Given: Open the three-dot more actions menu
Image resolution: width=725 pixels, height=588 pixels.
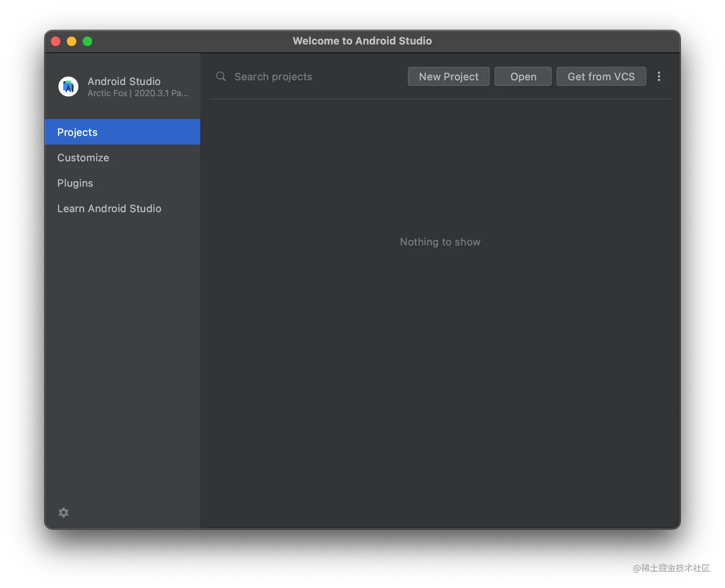Looking at the screenshot, I should 659,77.
